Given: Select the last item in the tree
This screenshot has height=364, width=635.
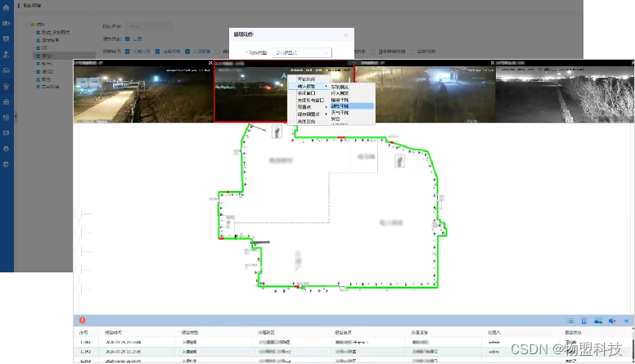Looking at the screenshot, I should click(x=47, y=87).
